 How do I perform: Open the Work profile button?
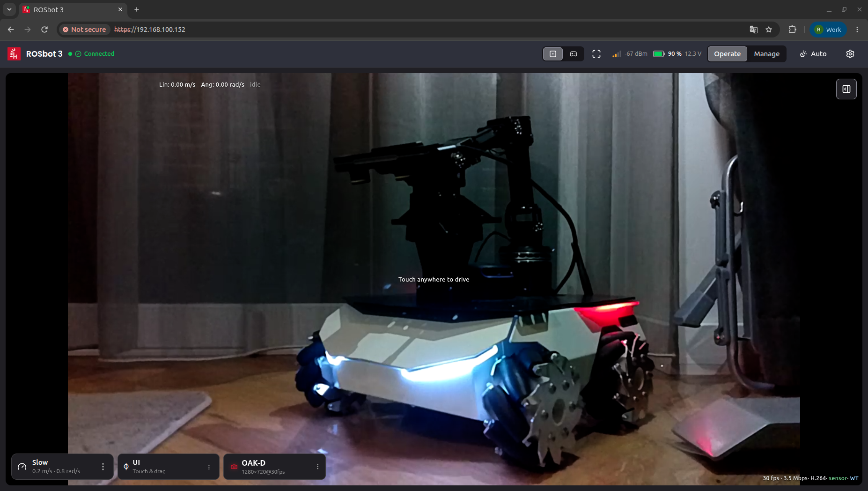[828, 30]
